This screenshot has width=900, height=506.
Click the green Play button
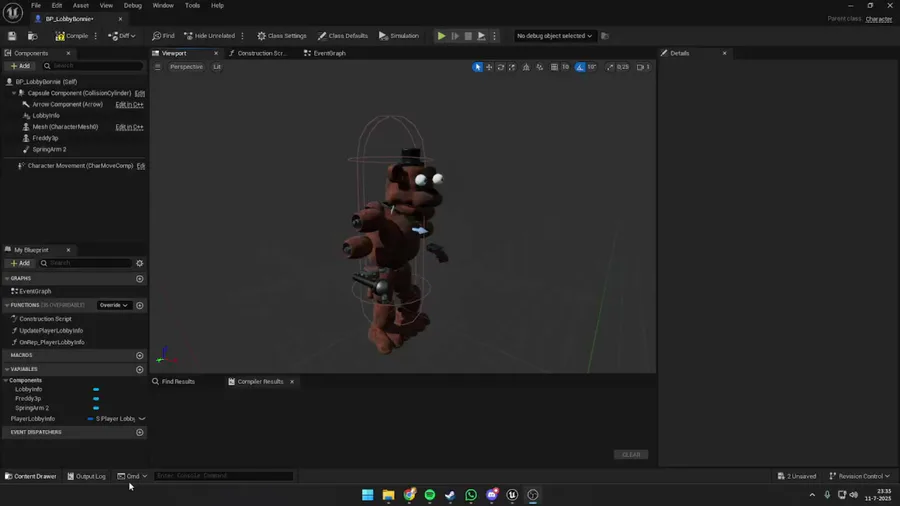(441, 36)
